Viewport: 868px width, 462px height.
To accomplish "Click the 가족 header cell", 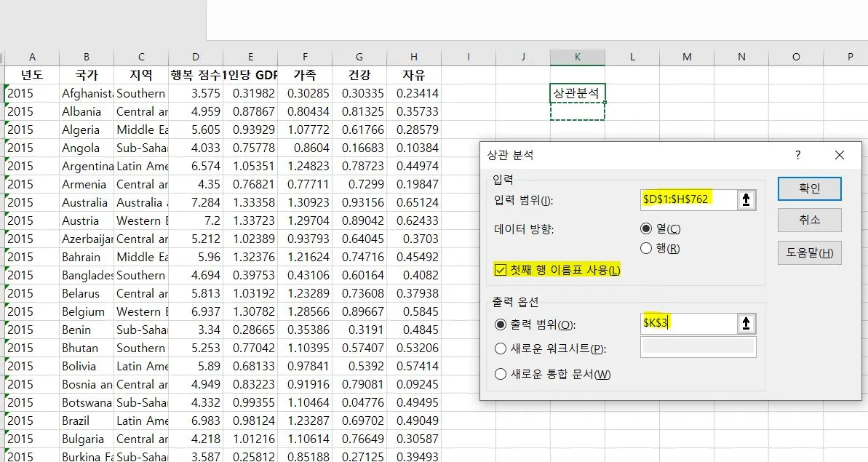I will tap(305, 75).
